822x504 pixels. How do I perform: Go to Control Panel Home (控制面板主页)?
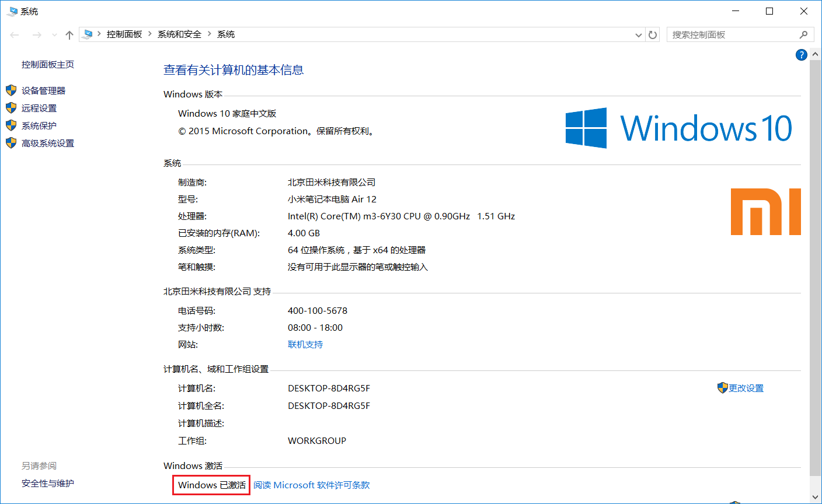[x=48, y=64]
